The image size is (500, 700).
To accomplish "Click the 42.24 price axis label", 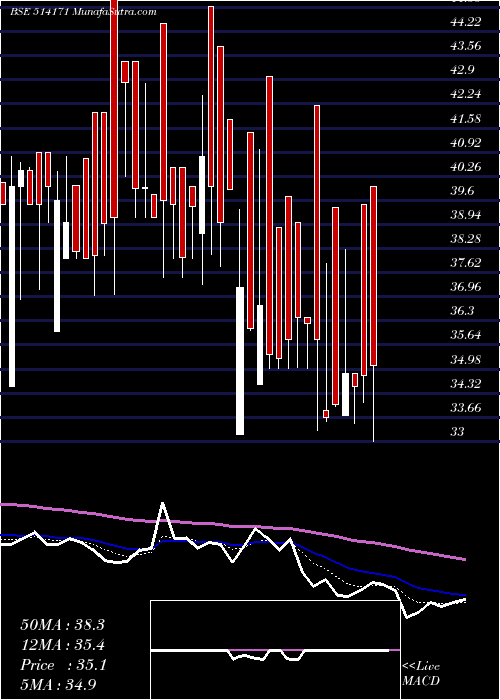I will coord(467,94).
